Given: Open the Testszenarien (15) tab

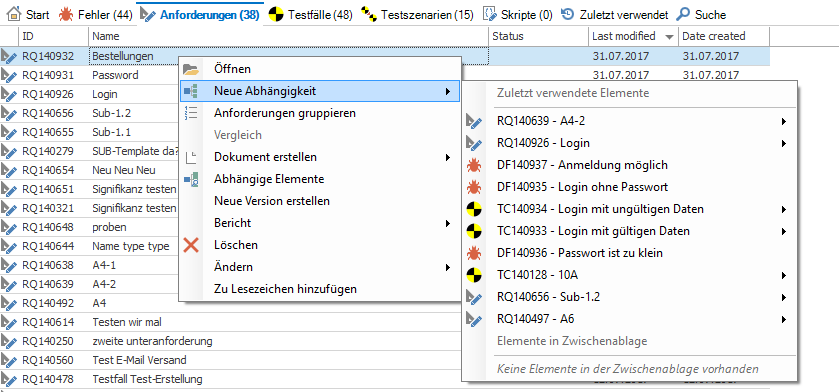Looking at the screenshot, I should point(417,14).
